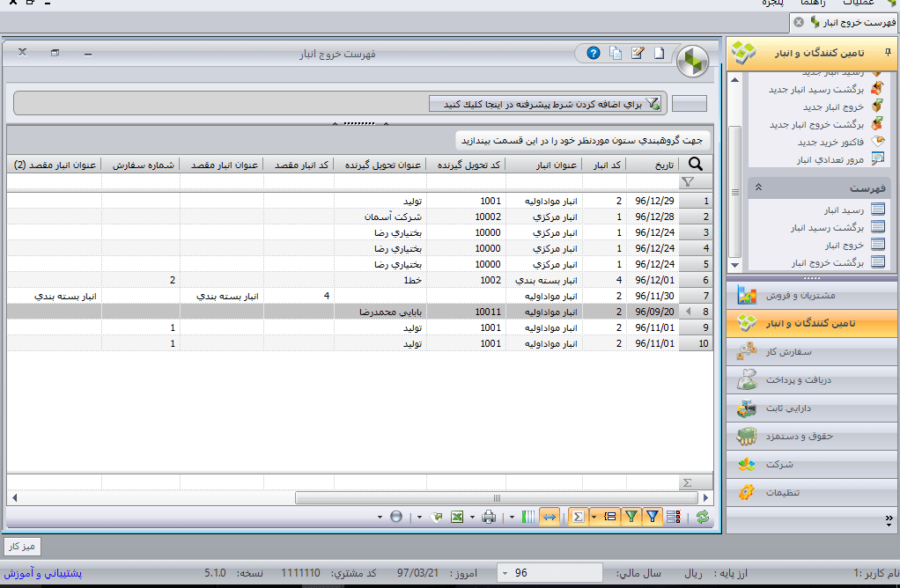Image resolution: width=900 pixels, height=588 pixels.
Task: Pin the sidebar panel pin icon
Action: coord(888,53)
